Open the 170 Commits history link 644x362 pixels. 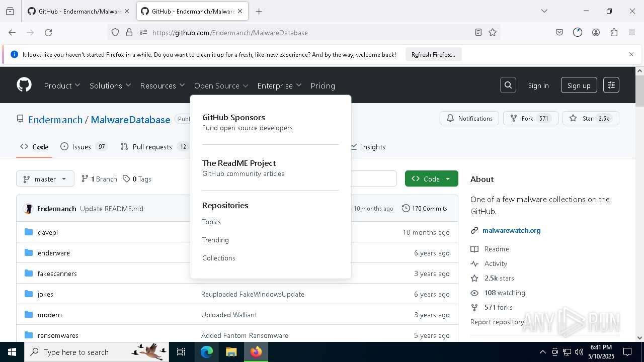(425, 208)
